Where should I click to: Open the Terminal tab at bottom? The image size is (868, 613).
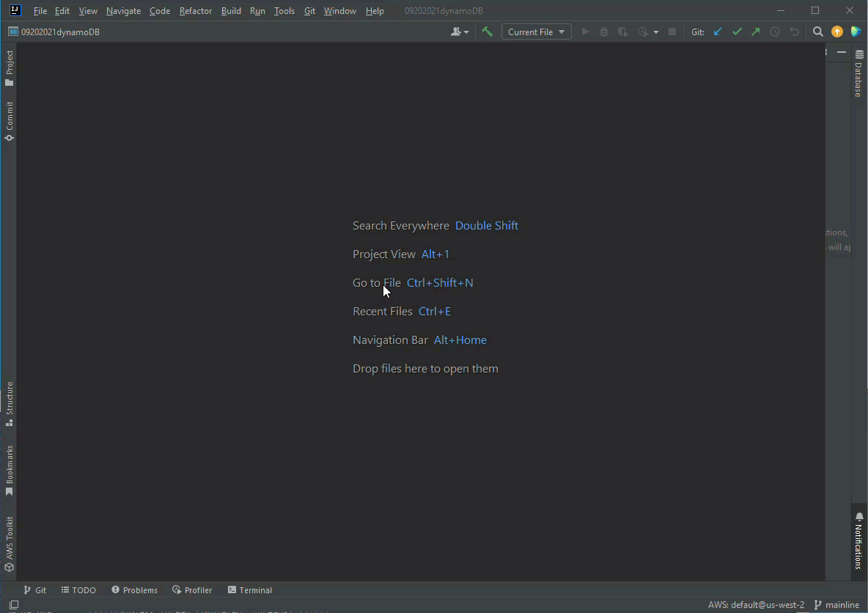click(249, 590)
